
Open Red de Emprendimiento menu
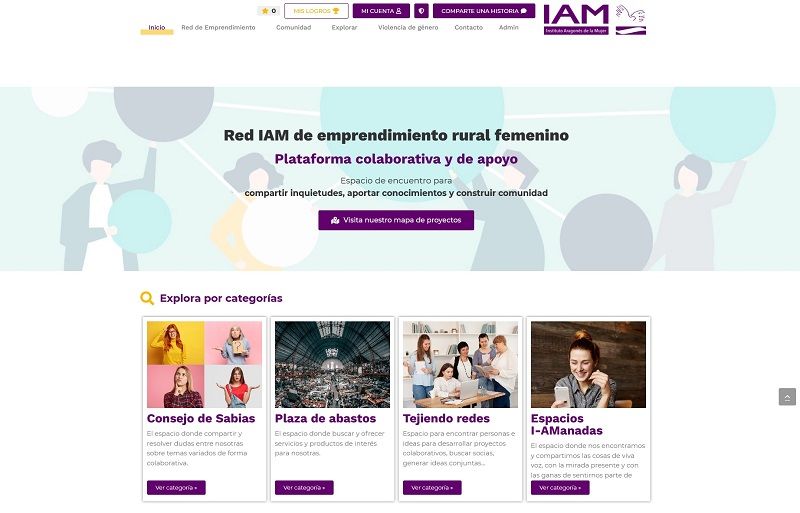pyautogui.click(x=218, y=28)
